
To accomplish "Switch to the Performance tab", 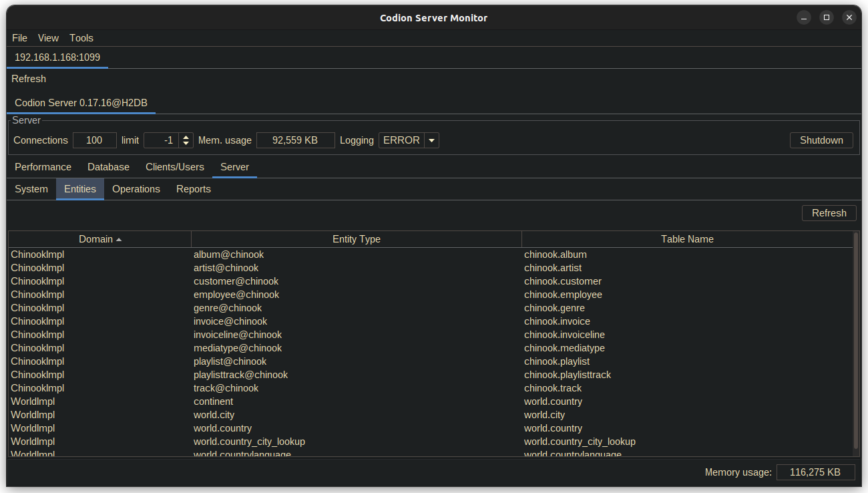I will coord(43,167).
